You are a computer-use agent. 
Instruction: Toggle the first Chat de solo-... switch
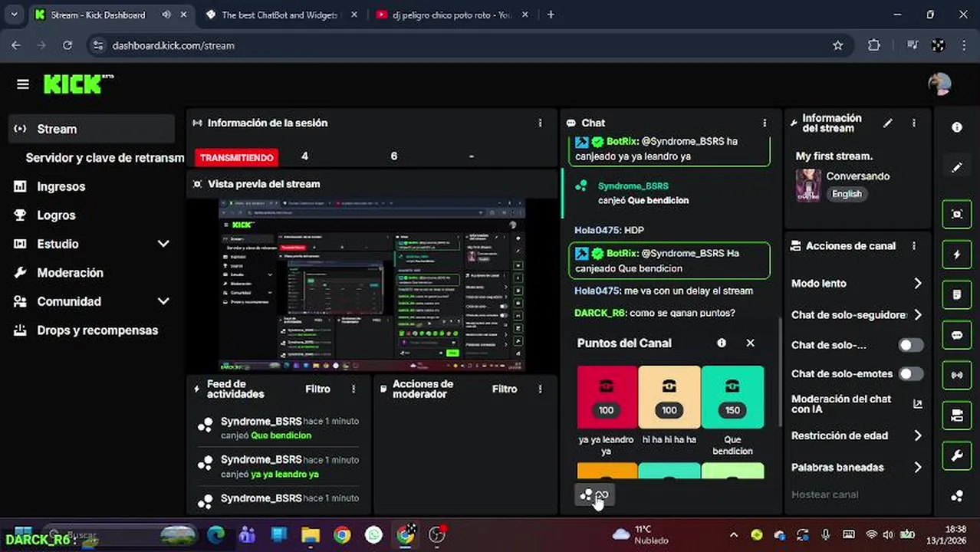click(x=911, y=345)
